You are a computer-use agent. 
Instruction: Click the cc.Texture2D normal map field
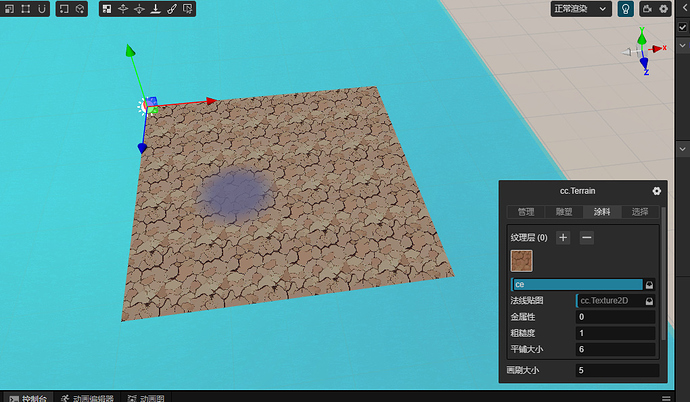pyautogui.click(x=610, y=301)
